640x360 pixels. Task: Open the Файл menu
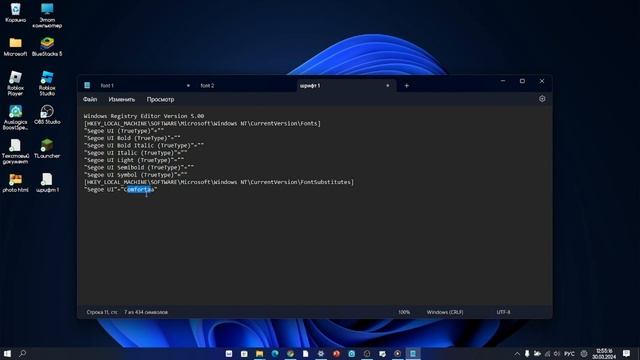[90, 99]
